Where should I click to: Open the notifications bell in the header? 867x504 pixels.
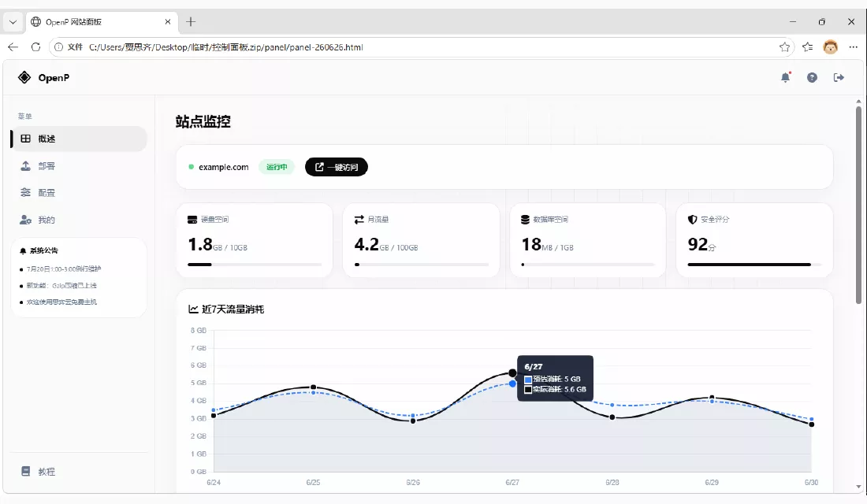point(785,77)
